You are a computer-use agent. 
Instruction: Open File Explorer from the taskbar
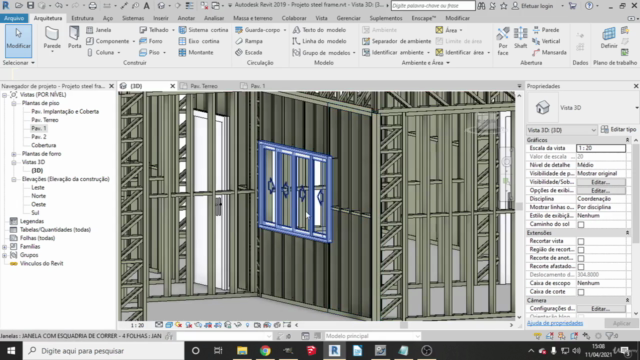coord(242,351)
